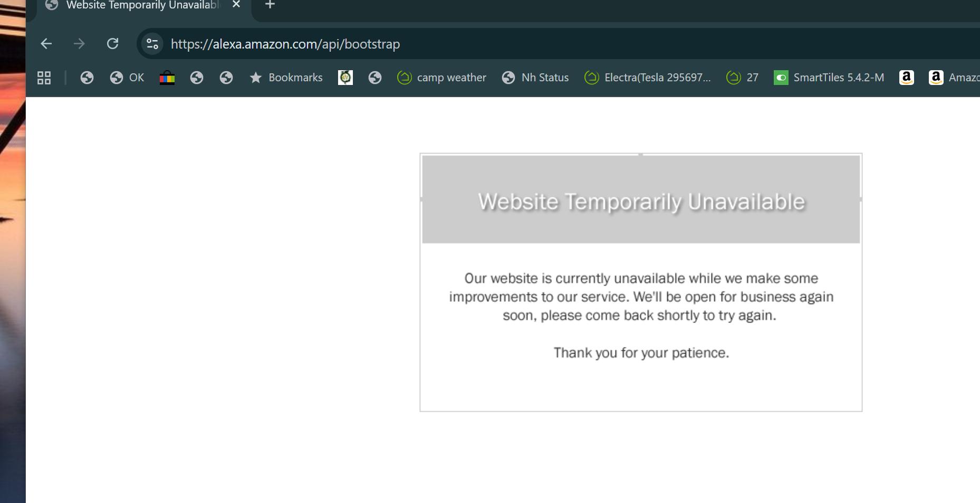Click the forward navigation arrow

(79, 44)
